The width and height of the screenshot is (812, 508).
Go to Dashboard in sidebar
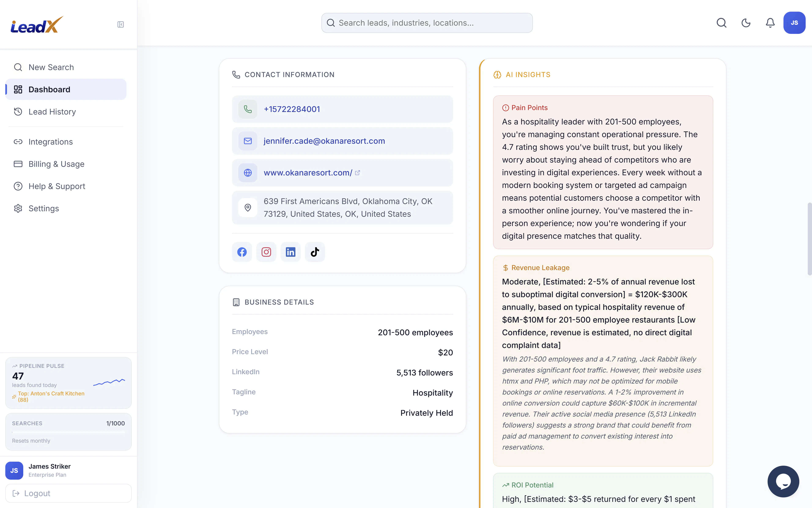(x=66, y=89)
